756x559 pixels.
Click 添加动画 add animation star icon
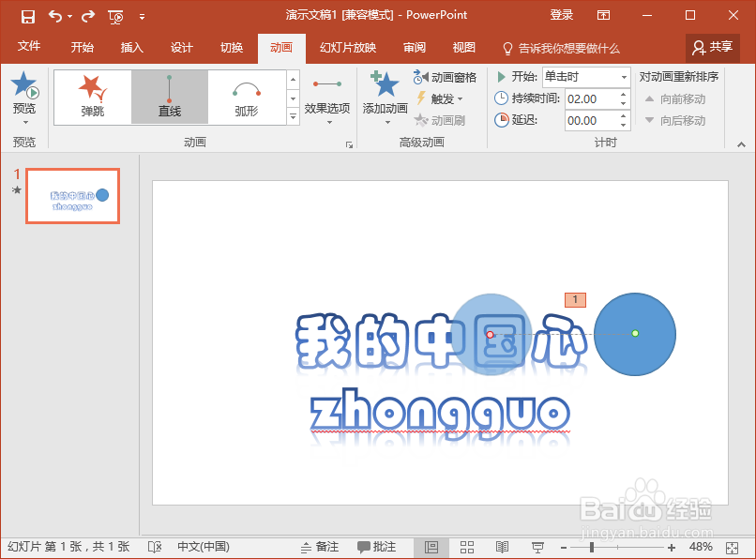click(385, 84)
